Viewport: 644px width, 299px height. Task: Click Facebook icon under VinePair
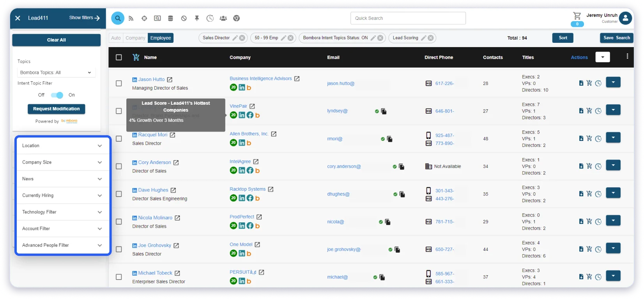pyautogui.click(x=250, y=115)
